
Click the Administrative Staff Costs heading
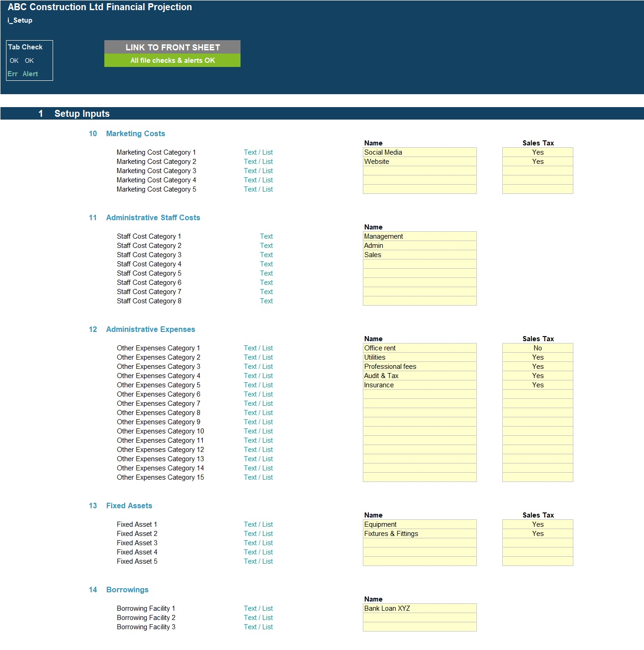coord(153,217)
